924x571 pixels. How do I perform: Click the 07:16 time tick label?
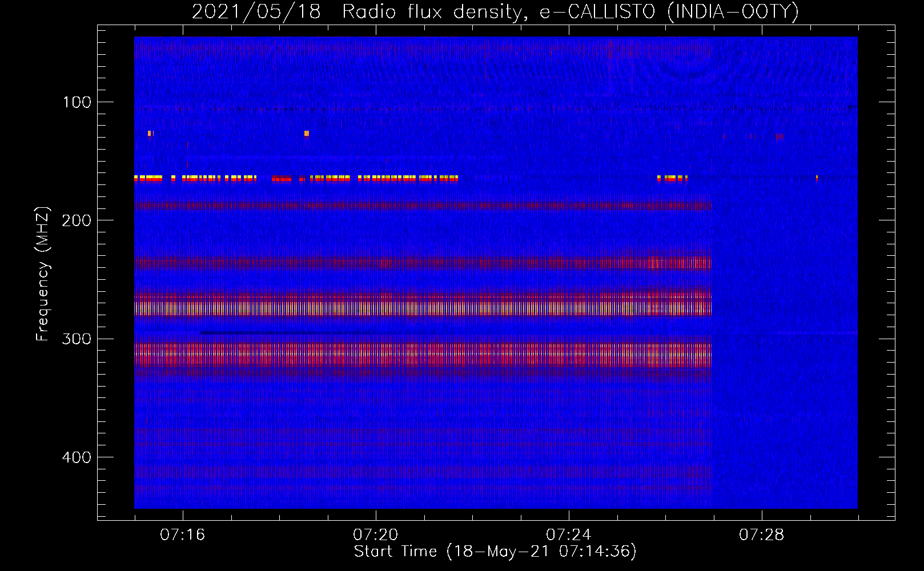point(182,535)
